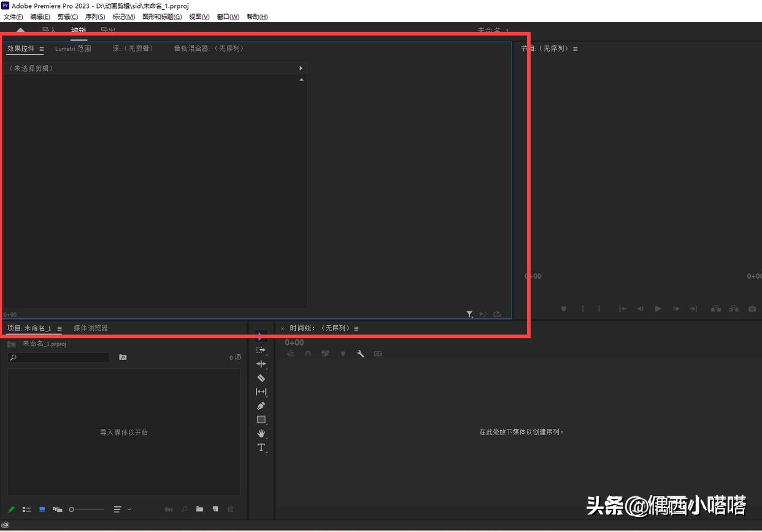762x532 pixels.
Task: Select the Razor tool
Action: (261, 378)
